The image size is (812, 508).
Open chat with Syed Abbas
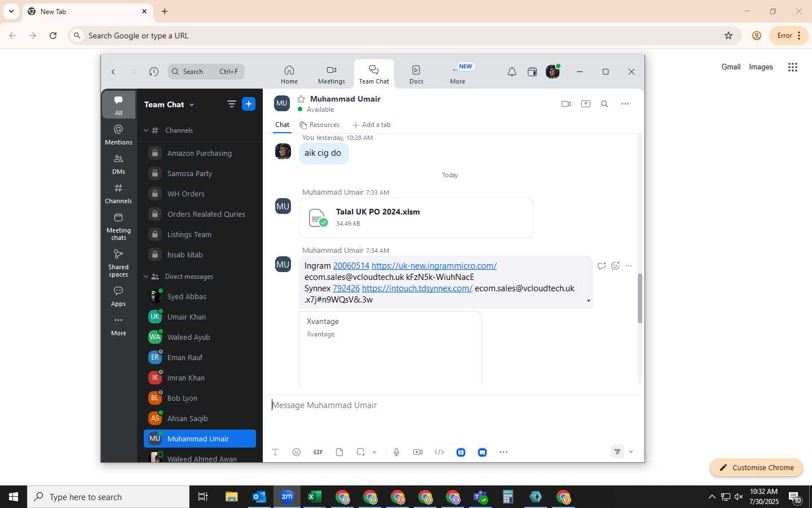pos(200,296)
